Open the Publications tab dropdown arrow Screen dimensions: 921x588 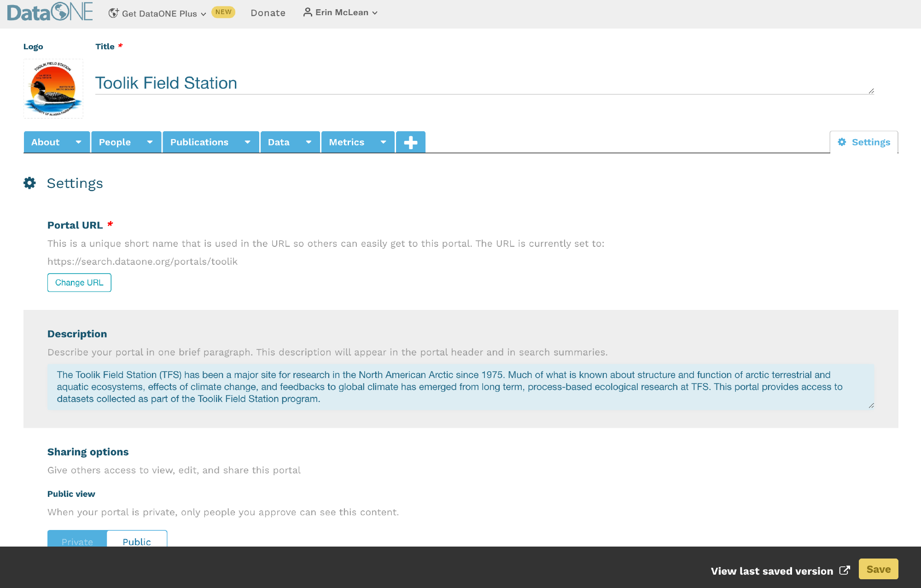tap(247, 142)
